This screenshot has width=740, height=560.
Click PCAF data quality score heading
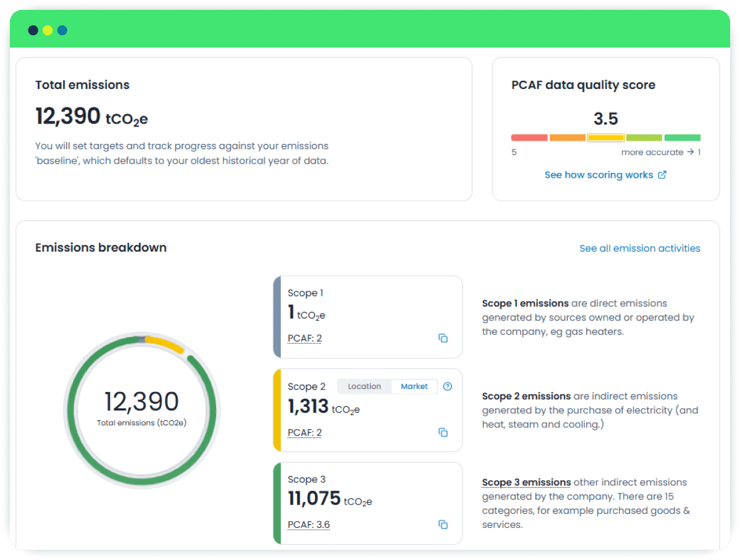(x=583, y=85)
